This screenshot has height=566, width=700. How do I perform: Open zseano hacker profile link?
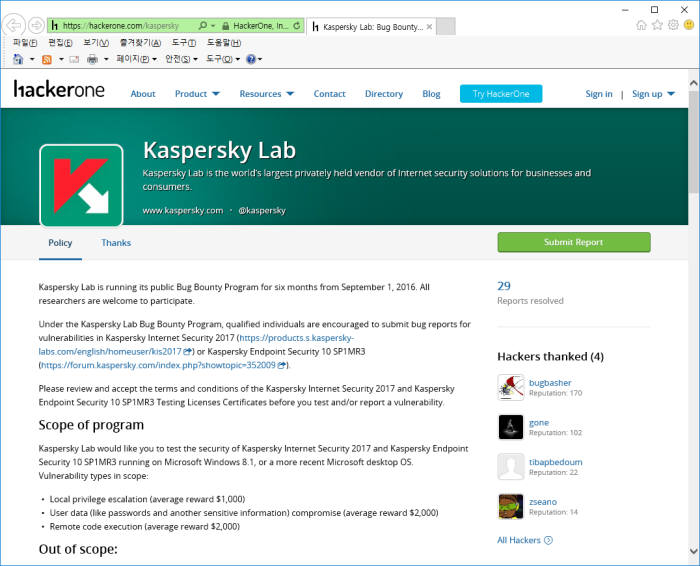(543, 502)
